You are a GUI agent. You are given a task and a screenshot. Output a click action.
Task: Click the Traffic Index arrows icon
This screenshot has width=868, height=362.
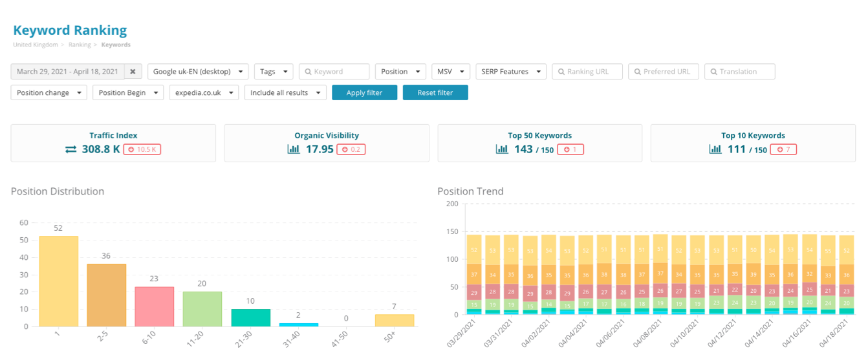coord(71,149)
